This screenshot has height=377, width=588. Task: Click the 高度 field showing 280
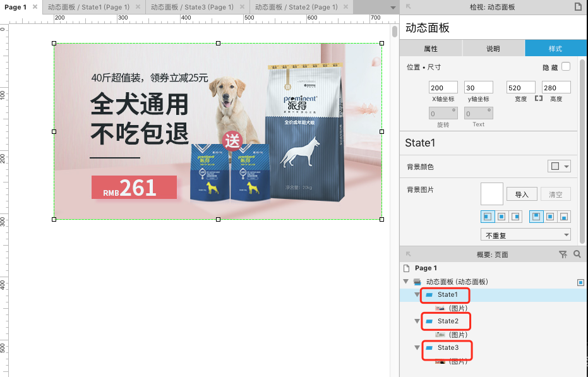pyautogui.click(x=556, y=87)
